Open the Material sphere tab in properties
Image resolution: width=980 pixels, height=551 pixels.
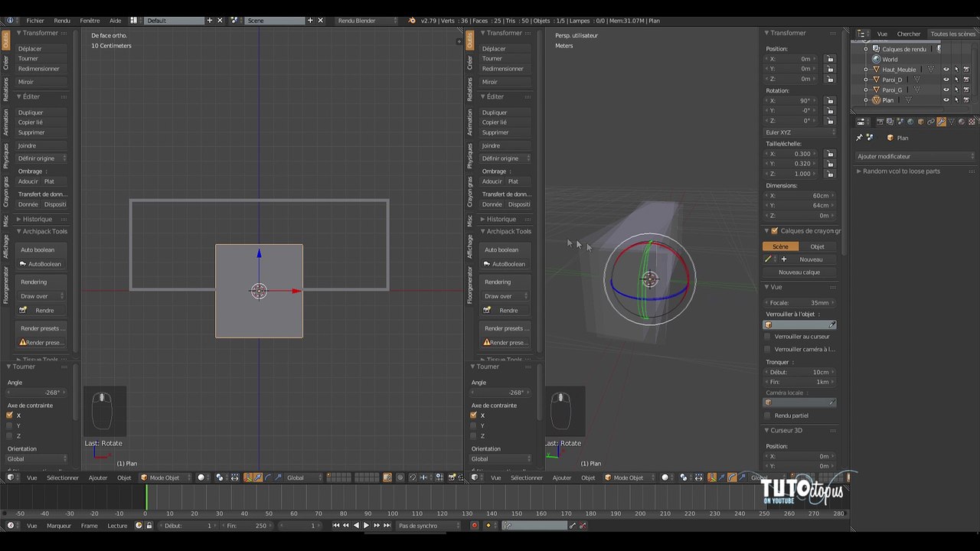[961, 122]
